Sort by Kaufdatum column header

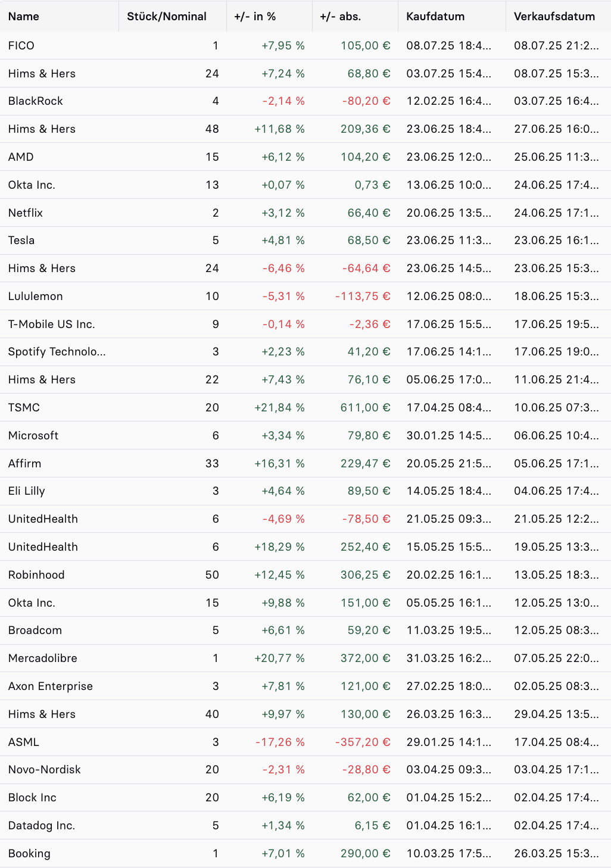(x=452, y=16)
